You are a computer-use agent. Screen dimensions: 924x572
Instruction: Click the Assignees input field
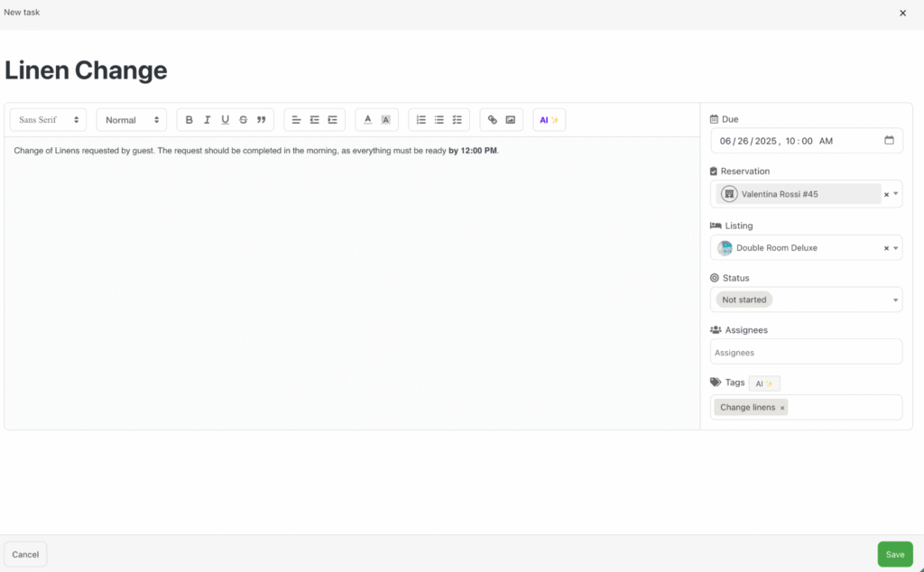coord(805,352)
